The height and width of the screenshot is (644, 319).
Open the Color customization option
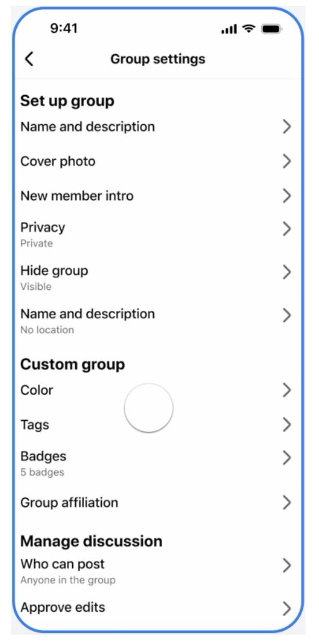pyautogui.click(x=37, y=390)
